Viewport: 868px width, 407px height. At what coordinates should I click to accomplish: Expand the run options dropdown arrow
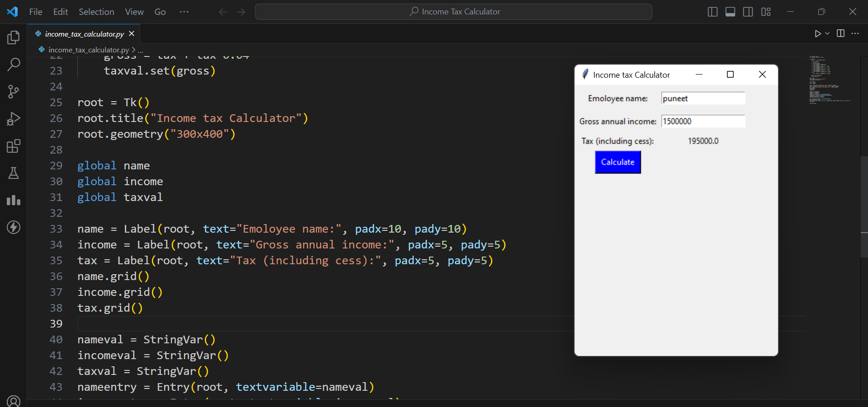tap(827, 33)
